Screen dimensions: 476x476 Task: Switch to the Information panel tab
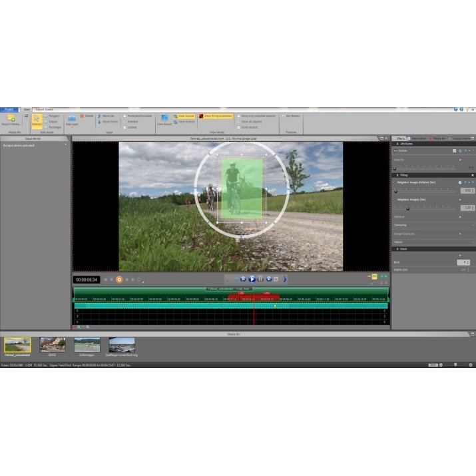click(x=418, y=138)
